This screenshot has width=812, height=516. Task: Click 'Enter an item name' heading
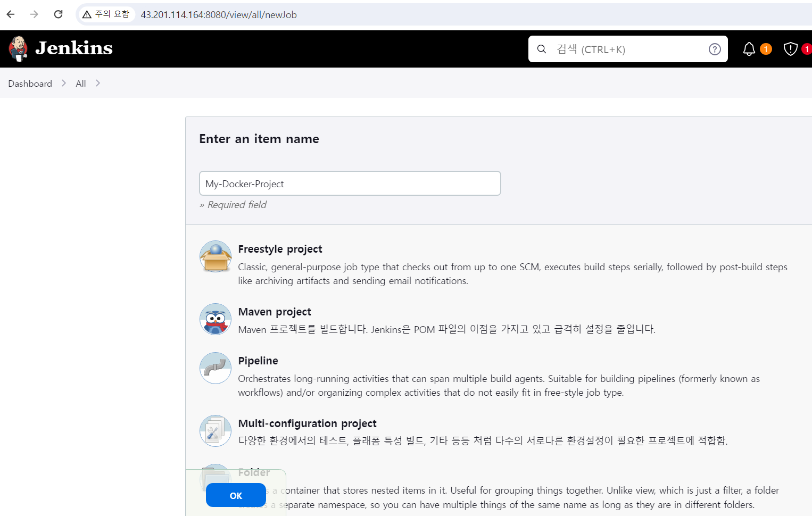(x=259, y=139)
